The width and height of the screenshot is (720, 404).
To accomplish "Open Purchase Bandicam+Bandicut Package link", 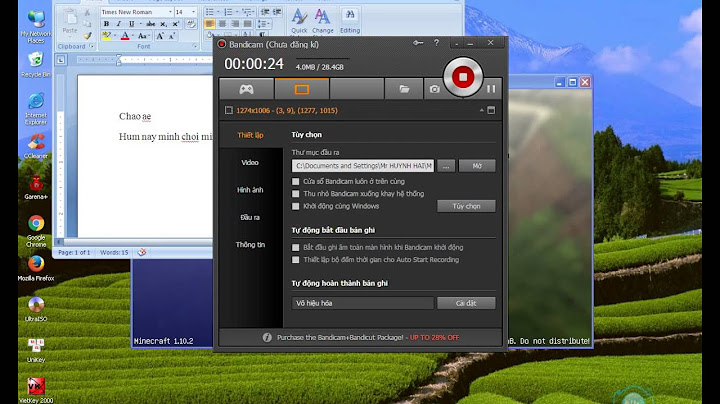I will coord(368,337).
